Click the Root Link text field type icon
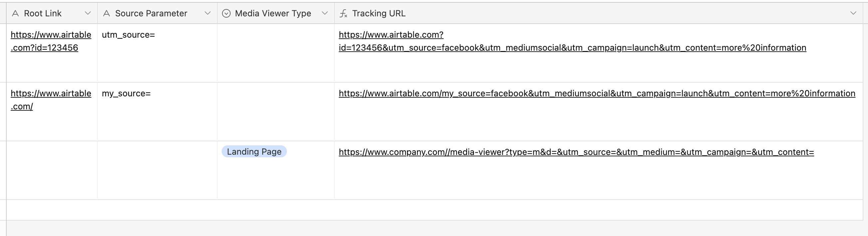Viewport: 868px width, 236px height. (15, 13)
